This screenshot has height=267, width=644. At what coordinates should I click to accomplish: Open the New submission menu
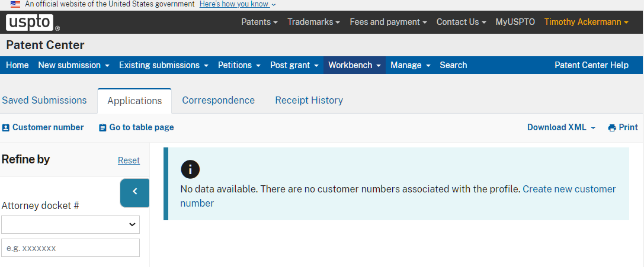(73, 65)
